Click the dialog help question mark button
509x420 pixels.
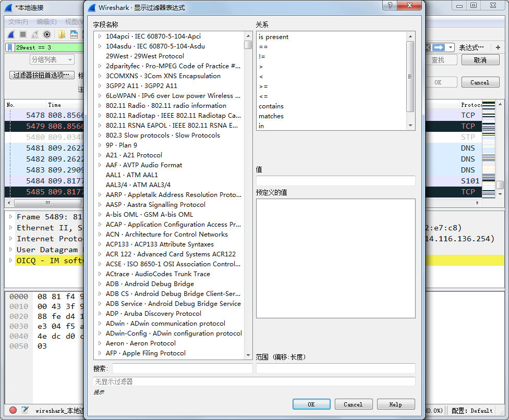coord(390,5)
